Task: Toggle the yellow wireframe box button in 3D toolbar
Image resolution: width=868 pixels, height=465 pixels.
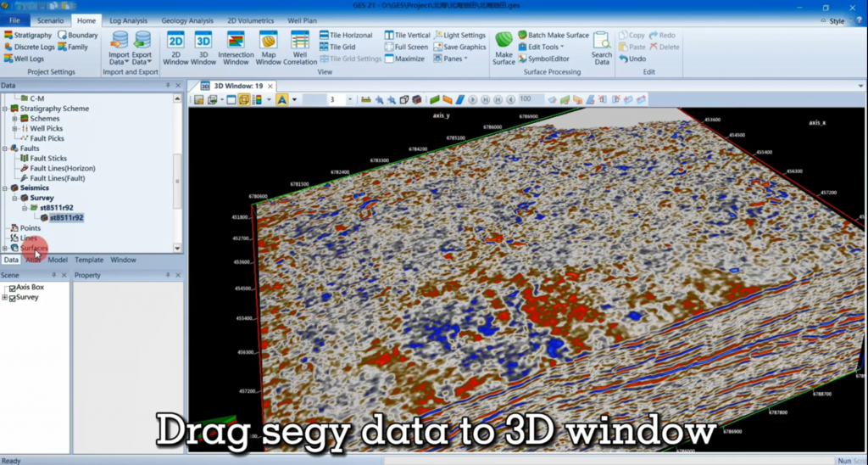Action: point(243,100)
